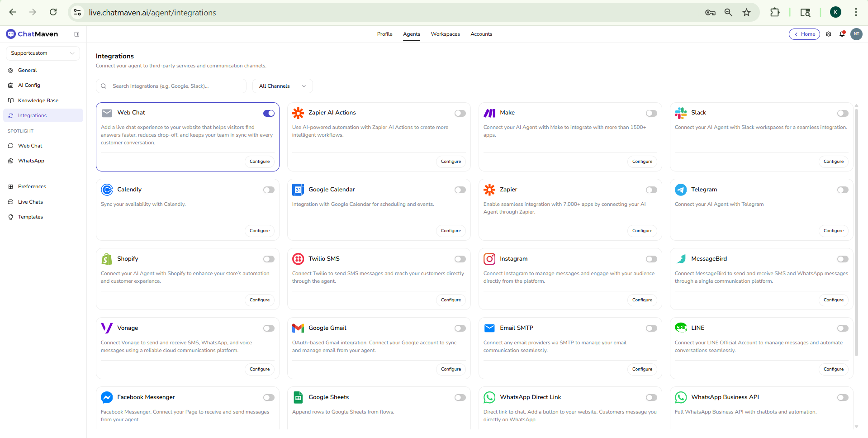
Task: Collapse the sidebar with the panel icon
Action: [77, 34]
